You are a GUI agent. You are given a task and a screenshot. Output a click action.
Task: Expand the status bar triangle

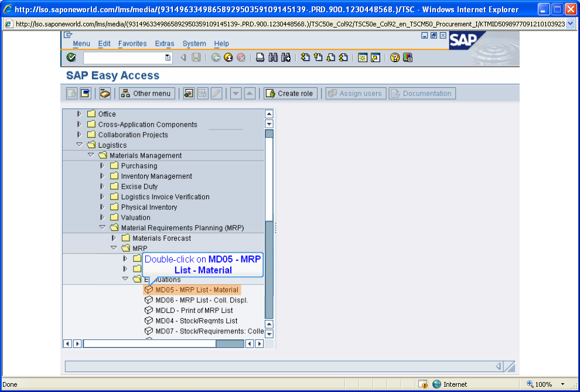click(498, 366)
